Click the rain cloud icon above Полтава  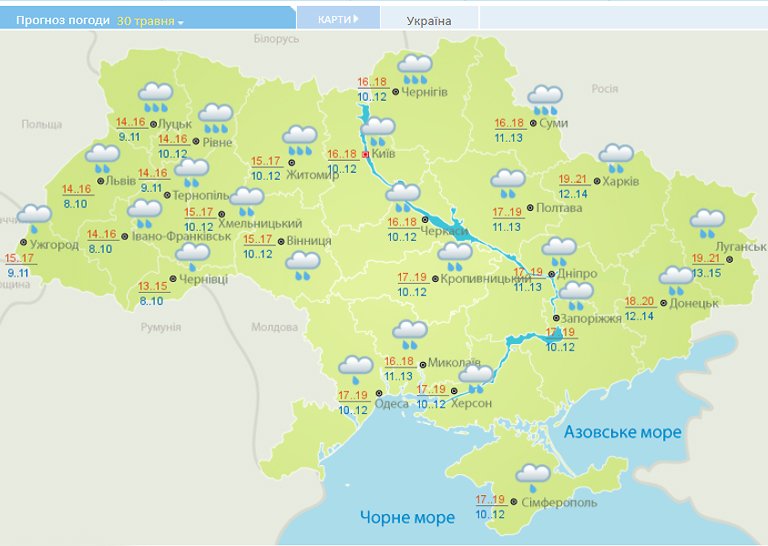pos(508,184)
